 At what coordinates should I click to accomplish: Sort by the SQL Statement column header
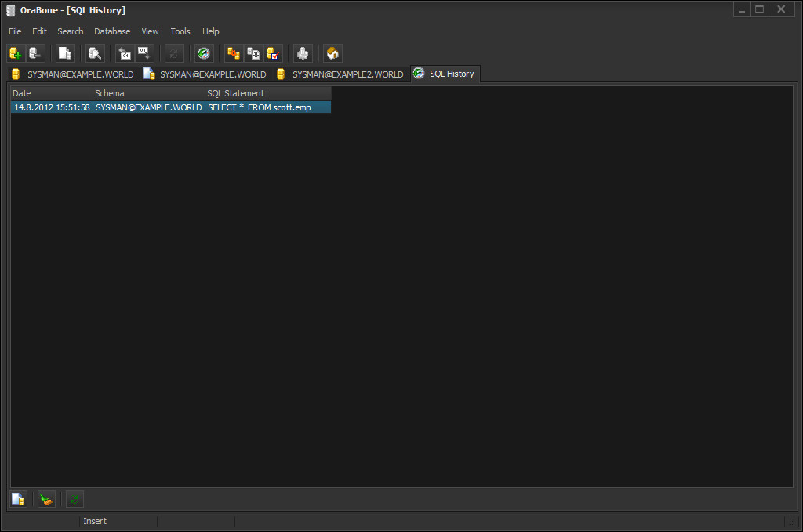click(268, 93)
